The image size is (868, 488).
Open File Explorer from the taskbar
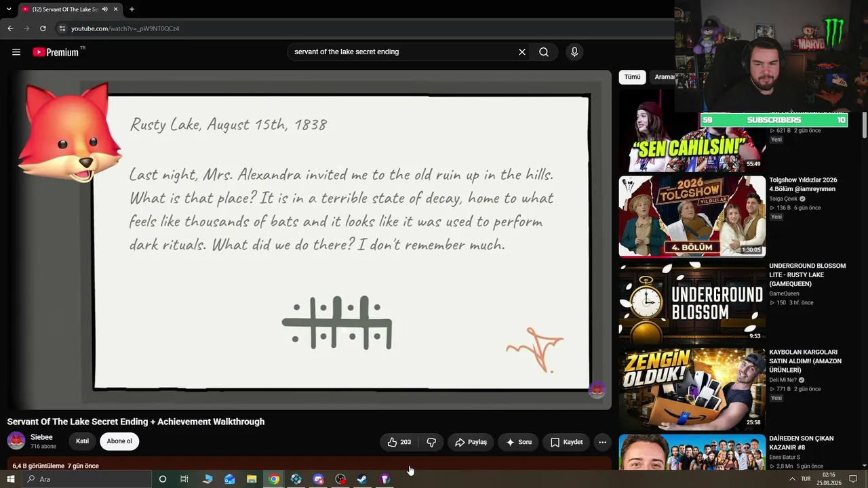[252, 479]
